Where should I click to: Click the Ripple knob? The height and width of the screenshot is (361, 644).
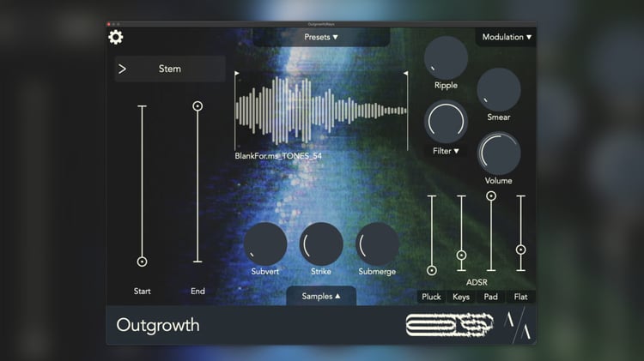click(446, 57)
